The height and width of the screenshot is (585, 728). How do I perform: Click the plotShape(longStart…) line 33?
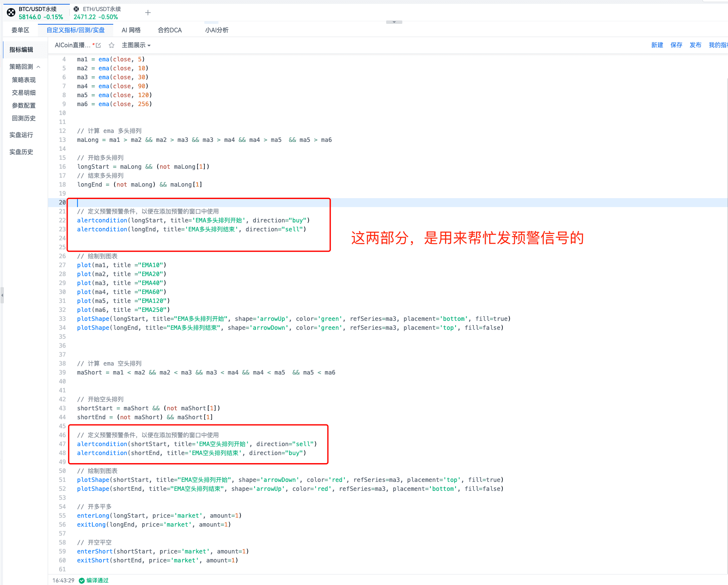(294, 319)
